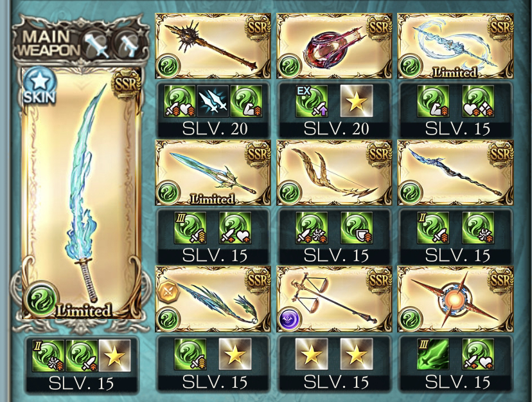Click the EX attack skill icon
Image resolution: width=532 pixels, height=402 pixels.
coord(312,101)
